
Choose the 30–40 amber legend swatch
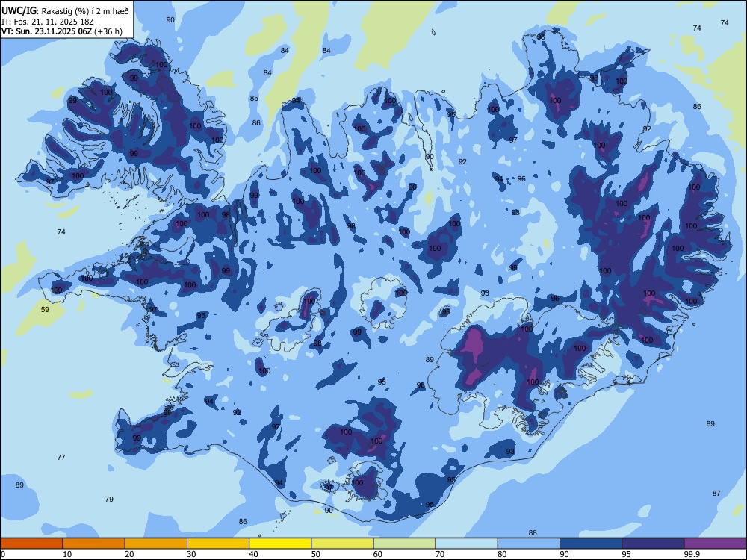point(218,544)
